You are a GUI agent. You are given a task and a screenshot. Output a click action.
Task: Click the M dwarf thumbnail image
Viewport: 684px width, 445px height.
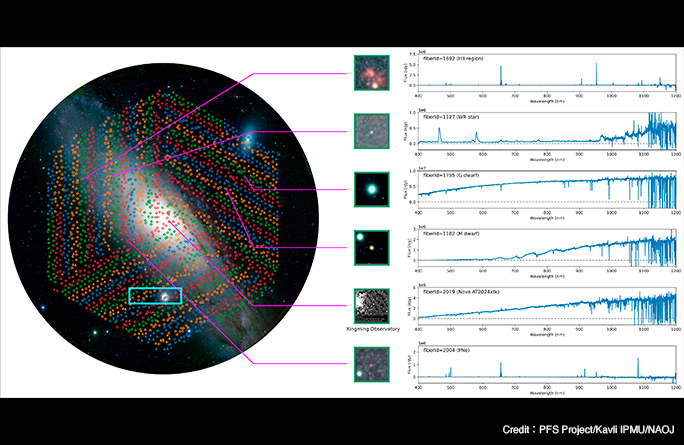pyautogui.click(x=371, y=246)
